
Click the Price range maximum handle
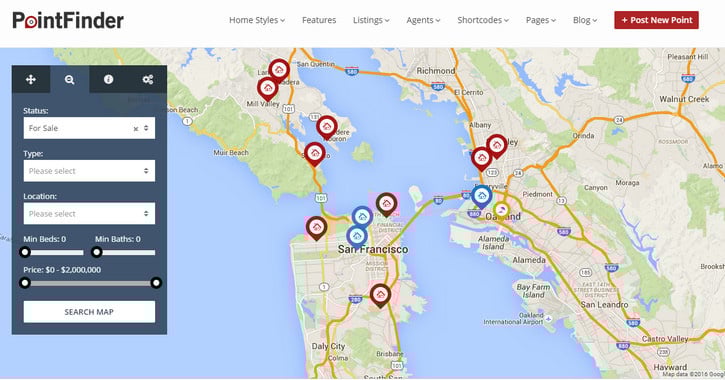[x=156, y=282]
